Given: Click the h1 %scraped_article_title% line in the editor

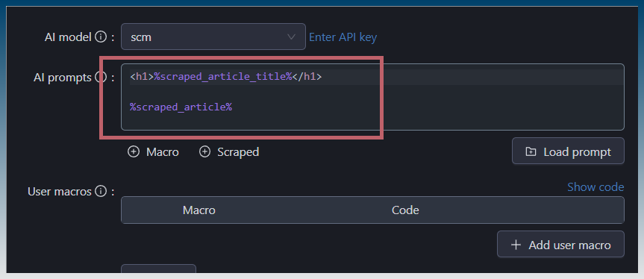Looking at the screenshot, I should [x=226, y=77].
